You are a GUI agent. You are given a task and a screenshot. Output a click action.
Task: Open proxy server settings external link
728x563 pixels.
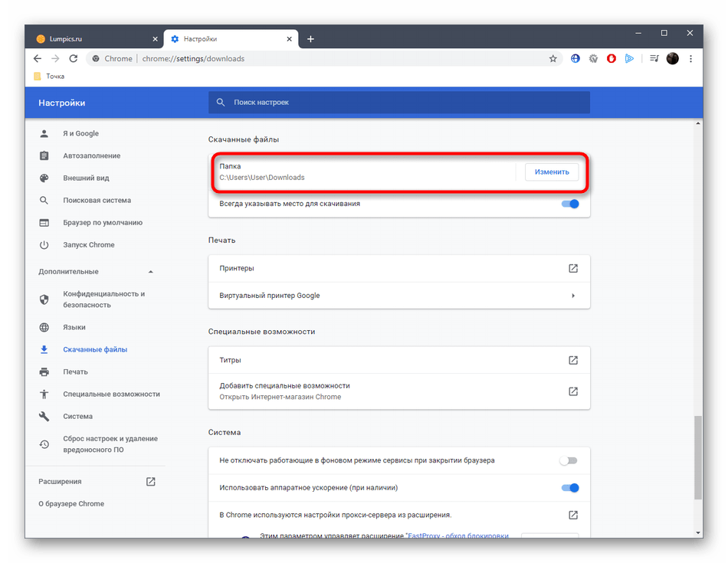point(572,515)
